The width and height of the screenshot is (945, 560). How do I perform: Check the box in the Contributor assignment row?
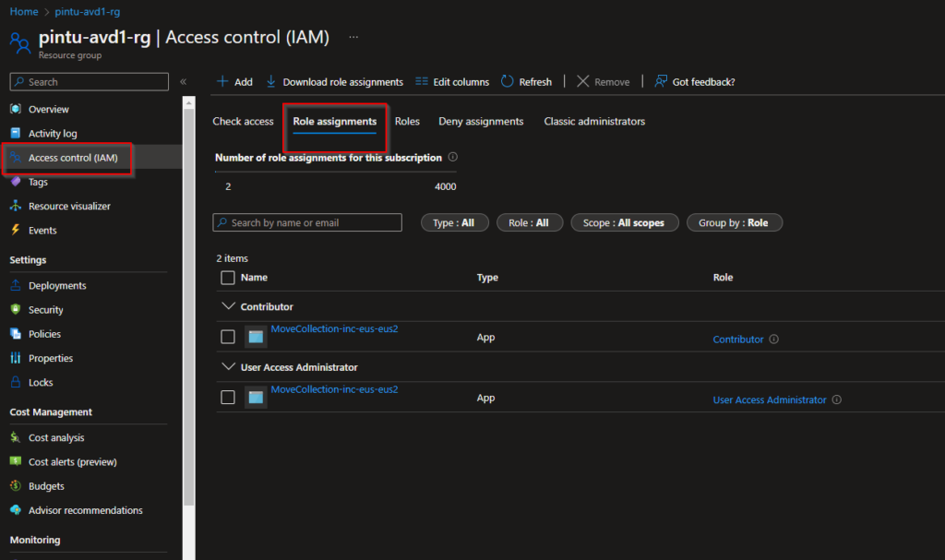[x=228, y=337]
